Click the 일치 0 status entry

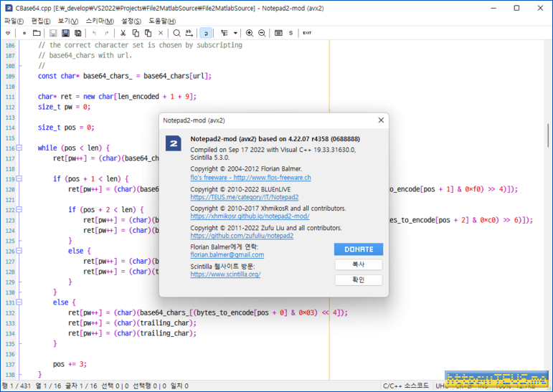[179, 386]
